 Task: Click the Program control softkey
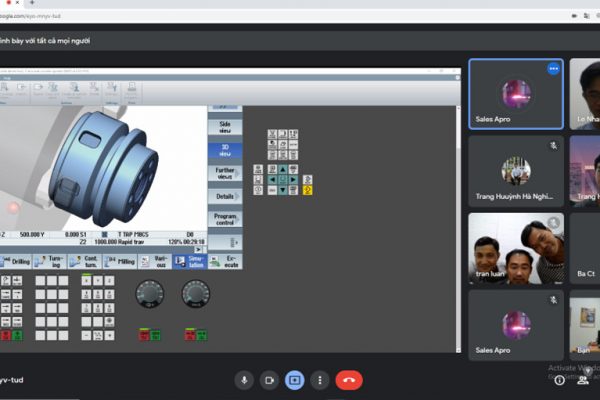point(224,219)
